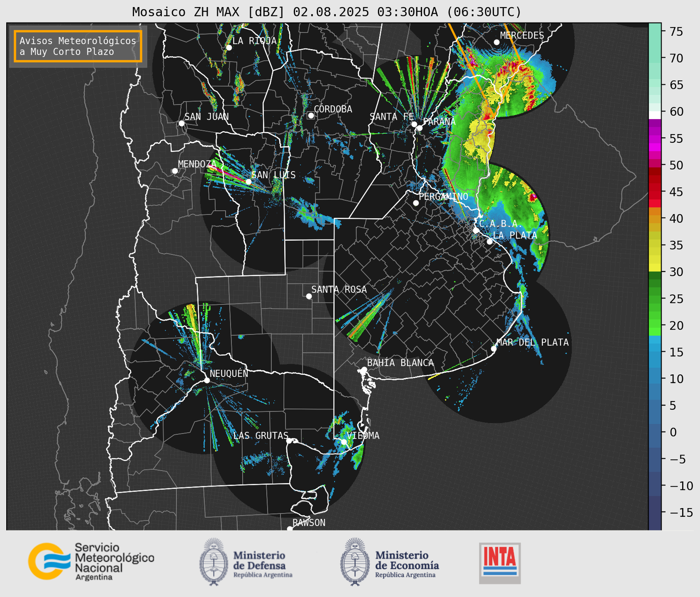The image size is (700, 597).
Task: Click the Córdoba city marker dot
Action: pyautogui.click(x=311, y=115)
